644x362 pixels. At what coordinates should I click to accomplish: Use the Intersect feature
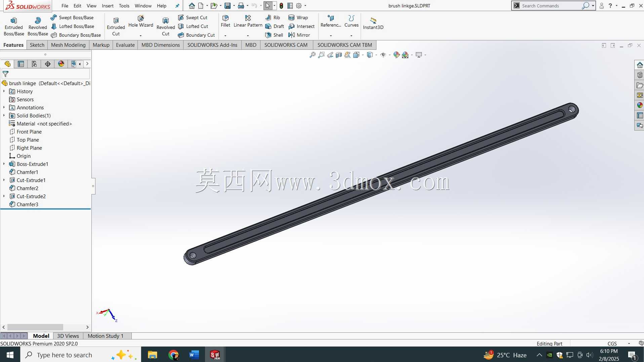[301, 26]
